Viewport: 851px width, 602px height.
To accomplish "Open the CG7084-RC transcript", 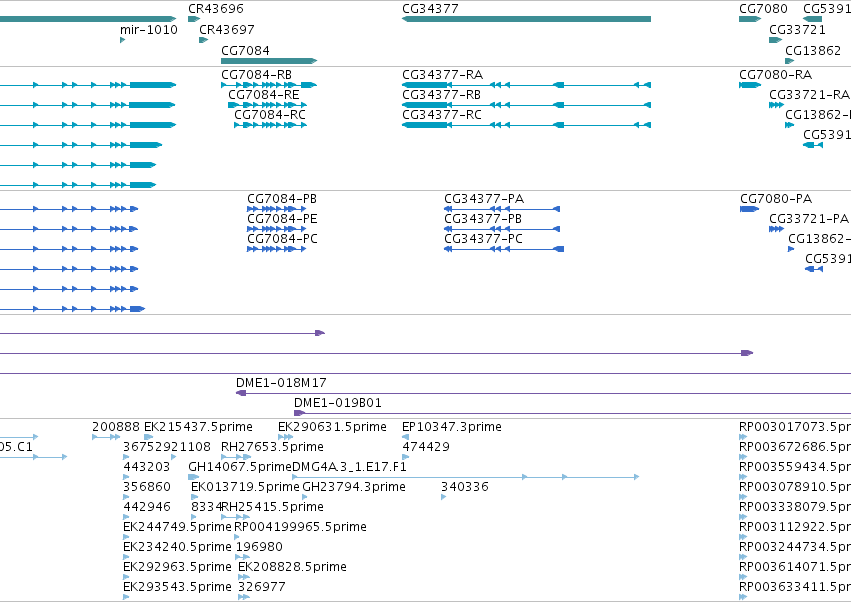I will coord(270,125).
